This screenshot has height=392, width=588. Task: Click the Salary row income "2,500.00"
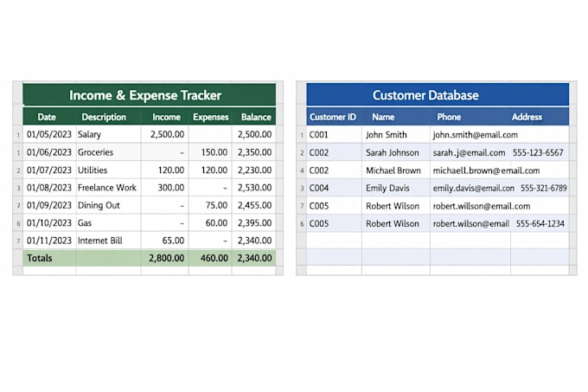click(x=167, y=134)
